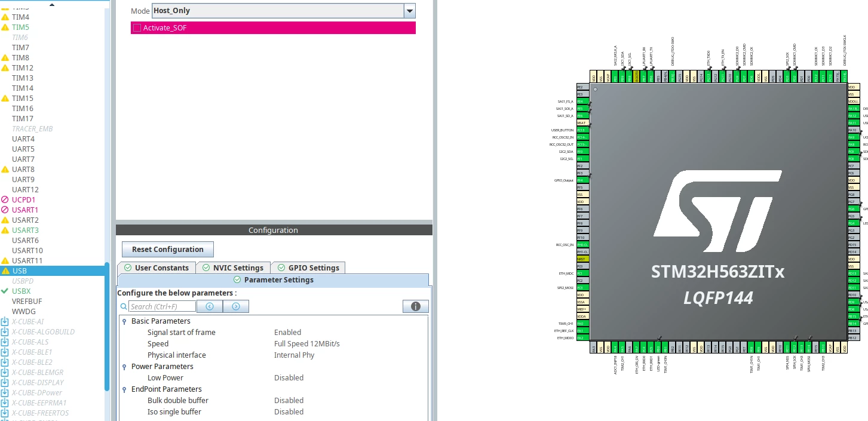
Task: Enable the Activate_SOF checkbox
Action: [137, 28]
